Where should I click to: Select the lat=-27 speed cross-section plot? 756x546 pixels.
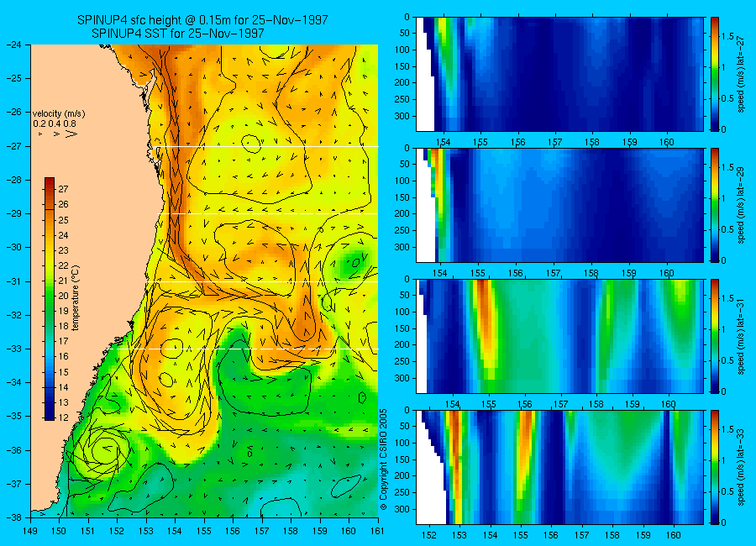[x=559, y=74]
